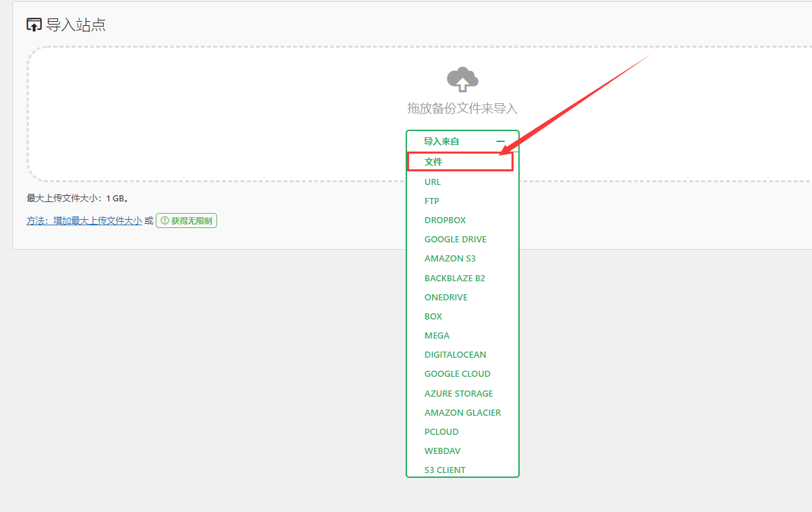Click the cloud upload icon

[462, 80]
